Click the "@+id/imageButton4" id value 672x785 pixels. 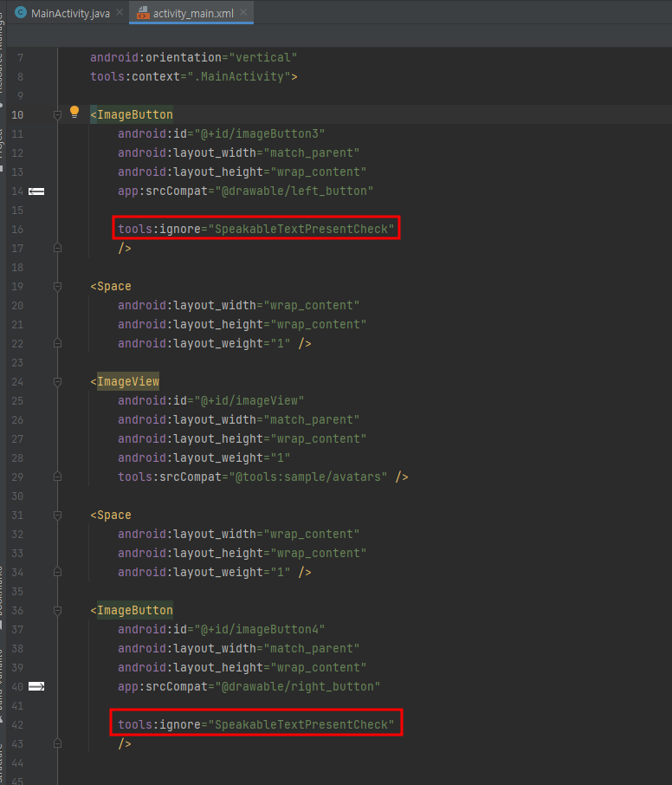(259, 629)
